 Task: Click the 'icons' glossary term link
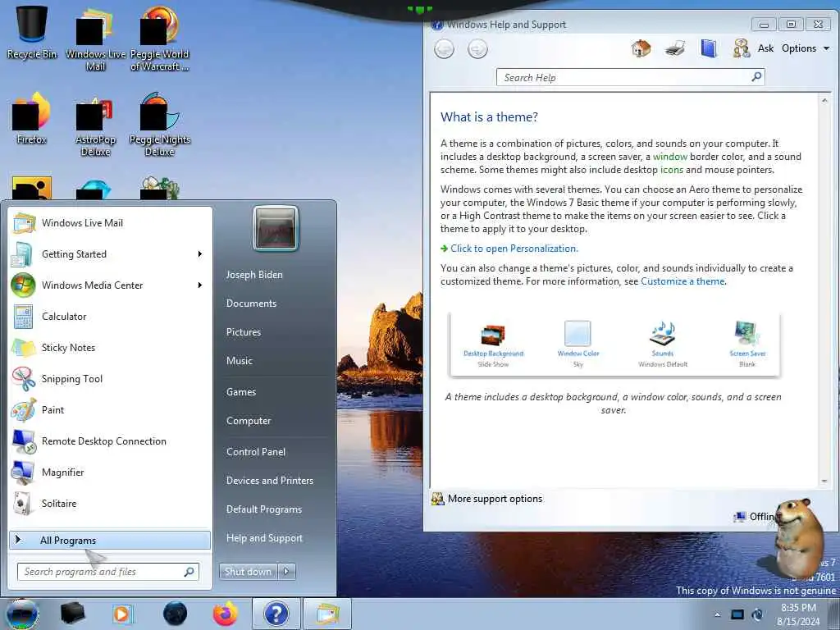tap(672, 170)
